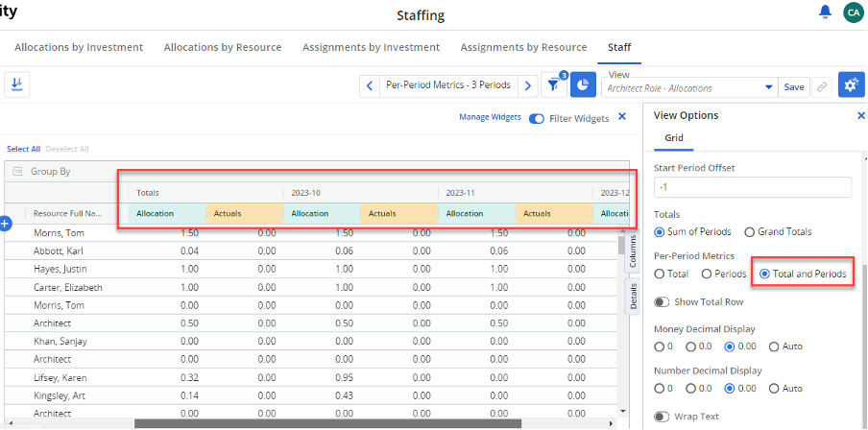
Task: Set Number Decimal Display to Auto
Action: coord(774,389)
